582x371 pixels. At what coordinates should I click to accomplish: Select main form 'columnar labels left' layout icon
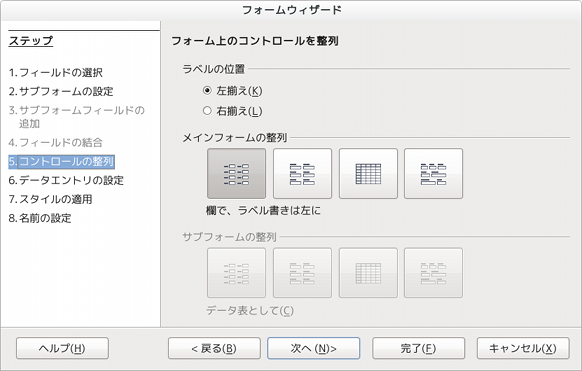(236, 174)
